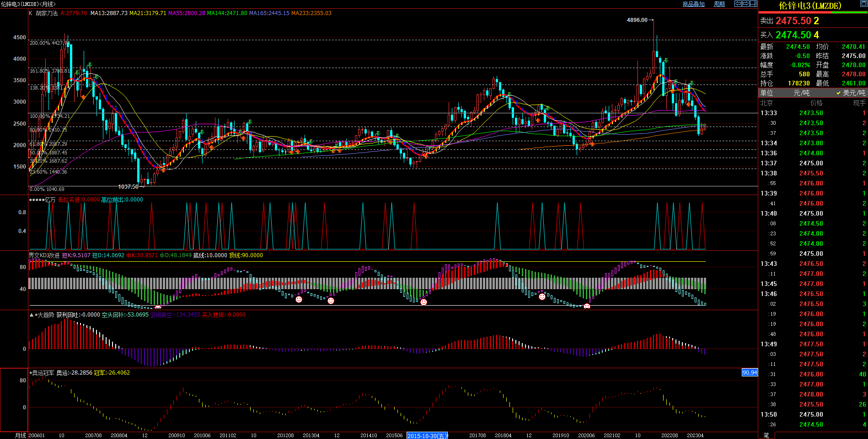Select 美元/吨 as the price unit
The height and width of the screenshot is (439, 868).
click(851, 93)
